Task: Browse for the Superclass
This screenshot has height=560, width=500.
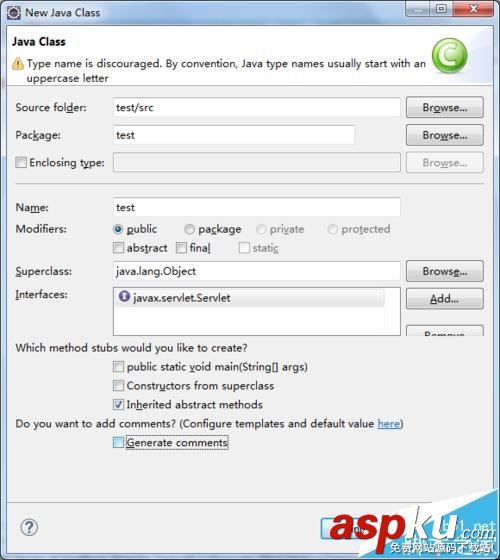Action: tap(445, 271)
